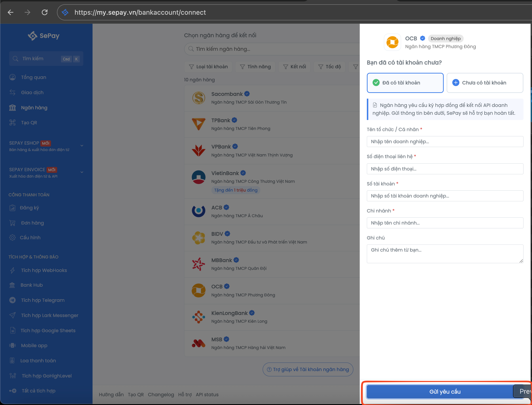
Task: Click the SePay logo in sidebar
Action: [x=44, y=36]
